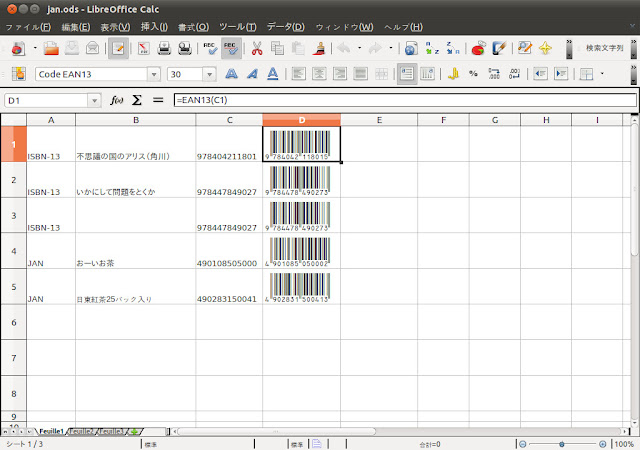The image size is (640, 450).
Task: Open the Function Wizard
Action: click(117, 100)
